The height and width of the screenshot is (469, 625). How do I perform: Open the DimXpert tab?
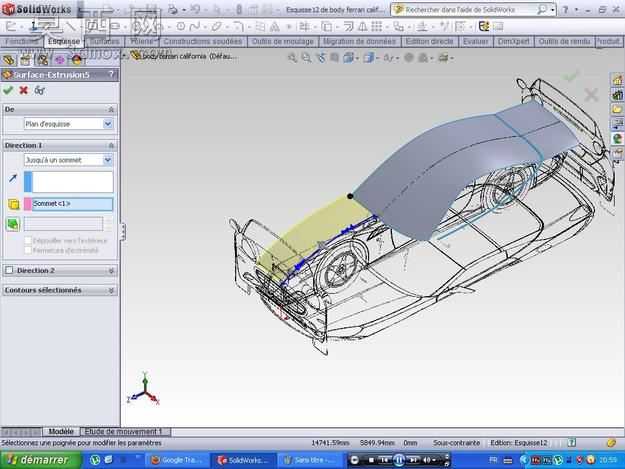click(x=513, y=41)
